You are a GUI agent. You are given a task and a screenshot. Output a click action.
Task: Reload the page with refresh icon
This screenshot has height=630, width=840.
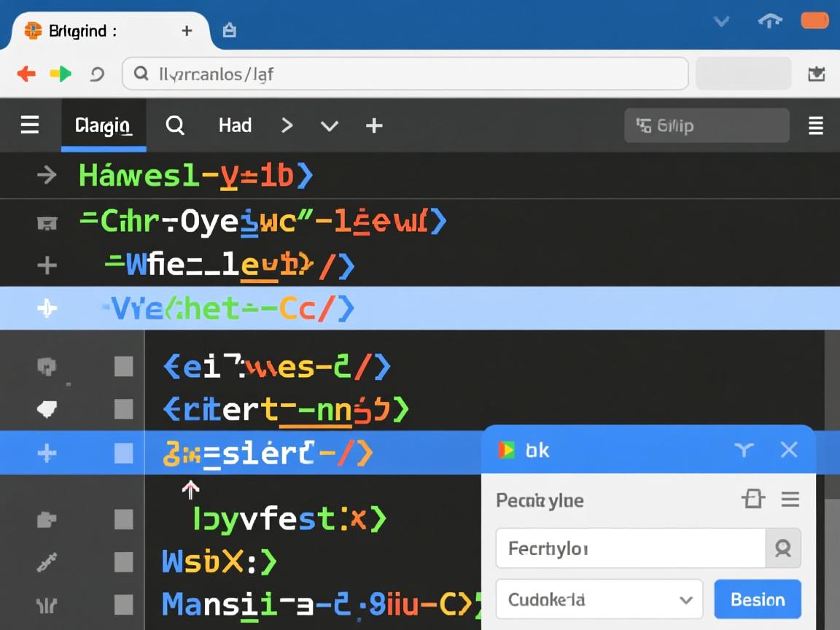tap(97, 74)
